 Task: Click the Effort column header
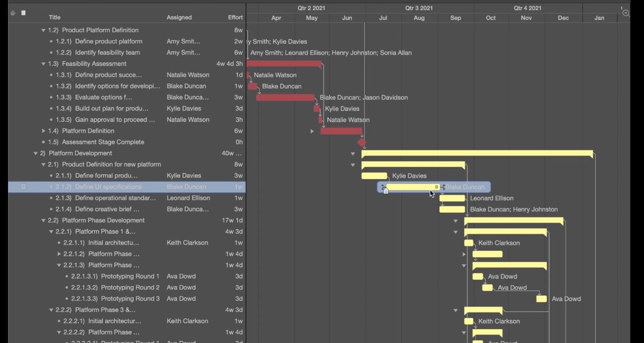click(235, 18)
